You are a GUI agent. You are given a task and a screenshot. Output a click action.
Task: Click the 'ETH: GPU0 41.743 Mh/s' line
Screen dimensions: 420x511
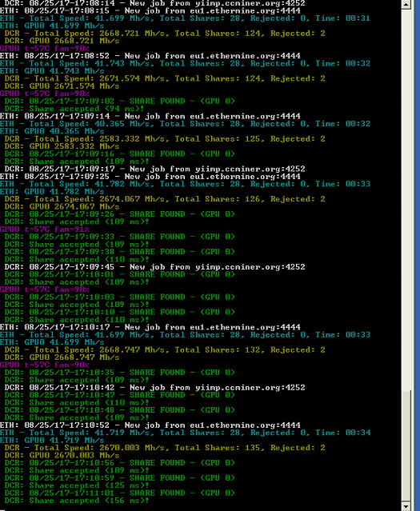pos(52,71)
